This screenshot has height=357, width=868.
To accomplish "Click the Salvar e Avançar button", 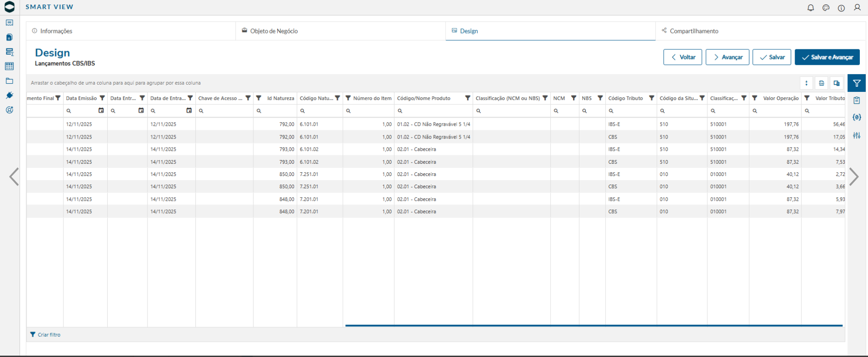I will [827, 57].
